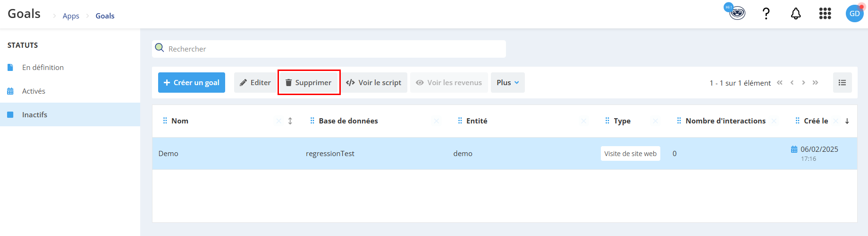868x236 pixels.
Task: Sort by Nom column arrows
Action: click(290, 121)
